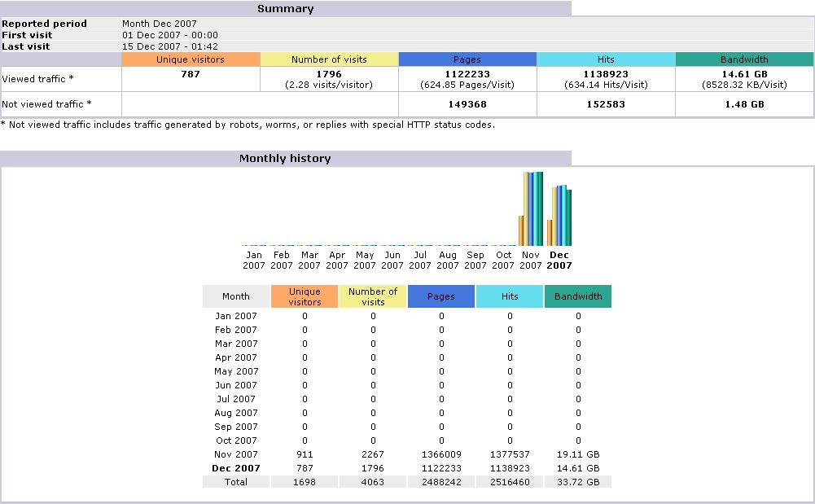This screenshot has height=504, width=815.
Task: Click 1796 in the Dec 2007 table row
Action: (373, 468)
